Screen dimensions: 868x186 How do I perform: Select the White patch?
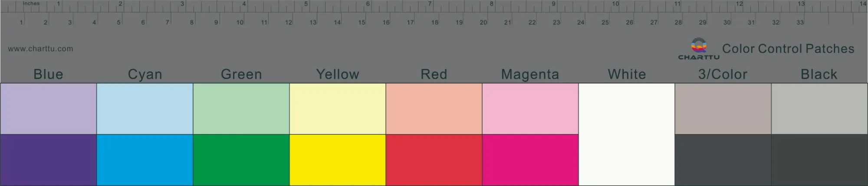click(x=627, y=134)
